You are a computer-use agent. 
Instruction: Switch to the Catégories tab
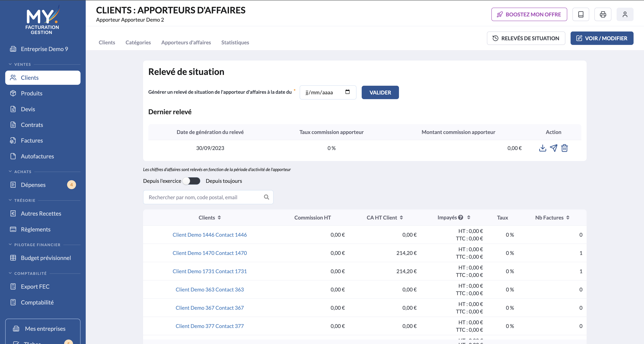138,42
